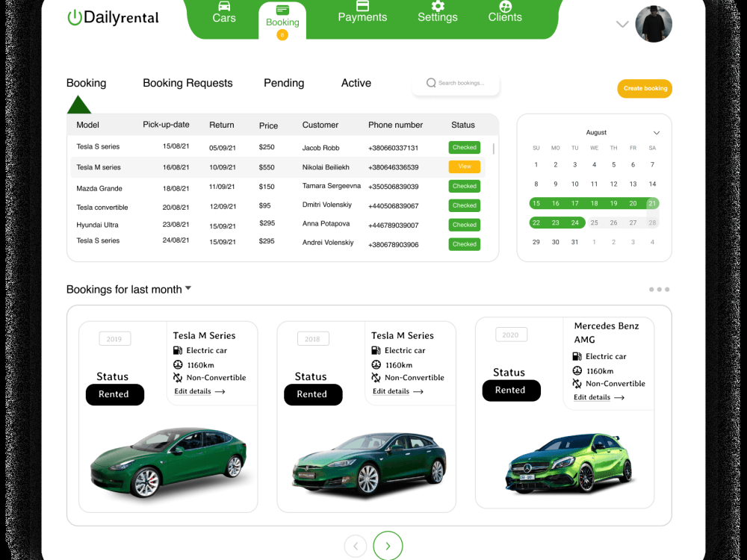Image resolution: width=747 pixels, height=560 pixels.
Task: Click mileage gauge icon on 2018 Tesla card
Action: [376, 365]
